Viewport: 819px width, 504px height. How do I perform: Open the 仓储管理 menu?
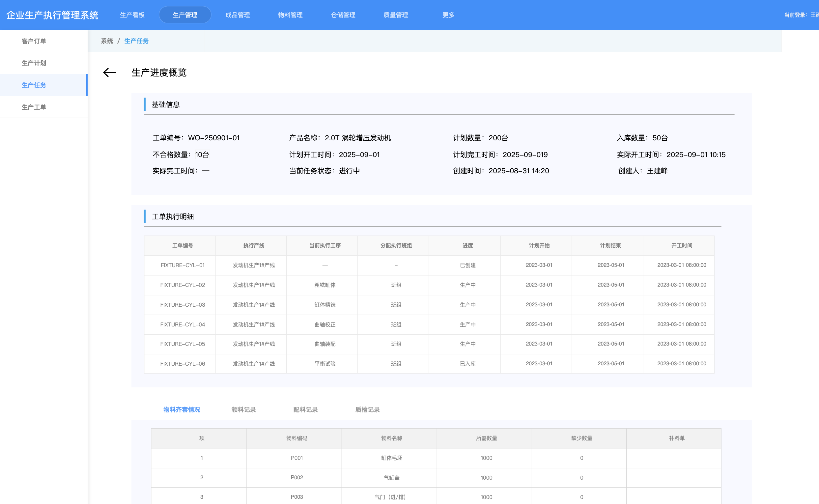[343, 15]
